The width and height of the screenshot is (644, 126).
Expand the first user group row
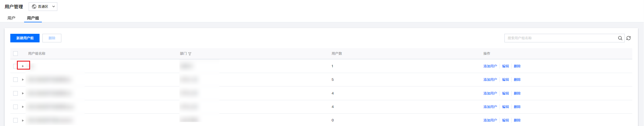(23, 66)
